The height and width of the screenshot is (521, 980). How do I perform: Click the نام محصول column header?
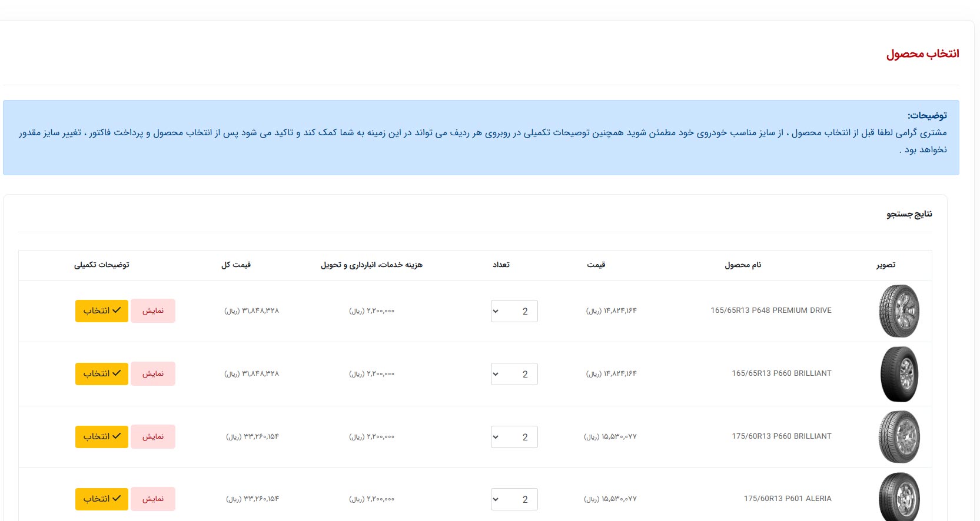click(x=743, y=265)
